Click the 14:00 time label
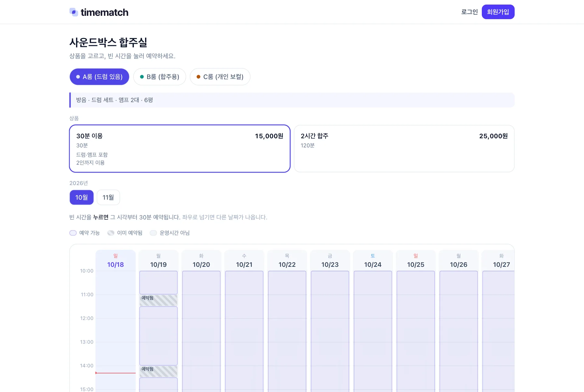The image size is (584, 392). pyautogui.click(x=87, y=366)
